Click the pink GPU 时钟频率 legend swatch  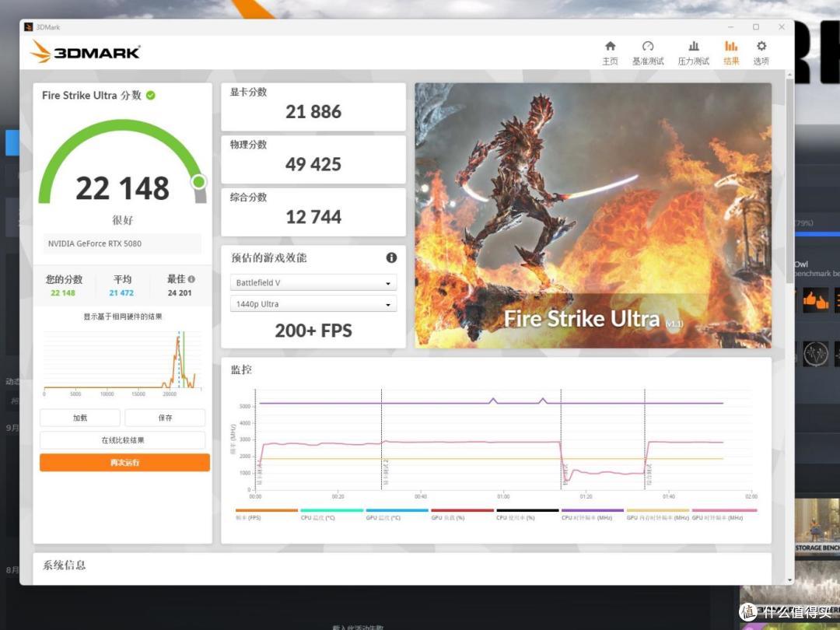(724, 510)
